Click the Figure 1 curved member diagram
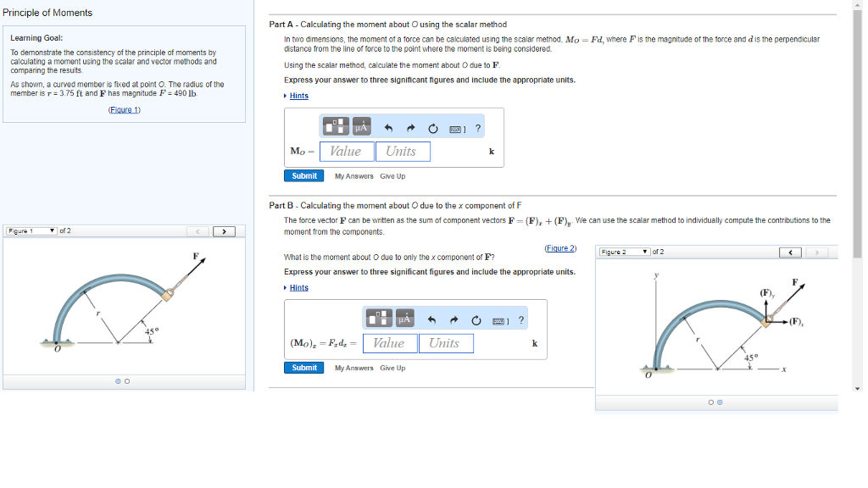Screen dimensions: 868x488 coord(125,302)
